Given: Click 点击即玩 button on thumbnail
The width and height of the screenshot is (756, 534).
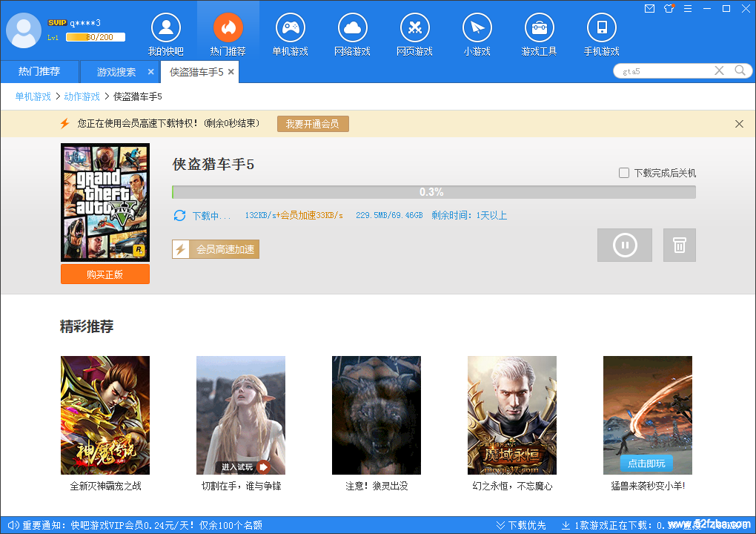Looking at the screenshot, I should (646, 464).
